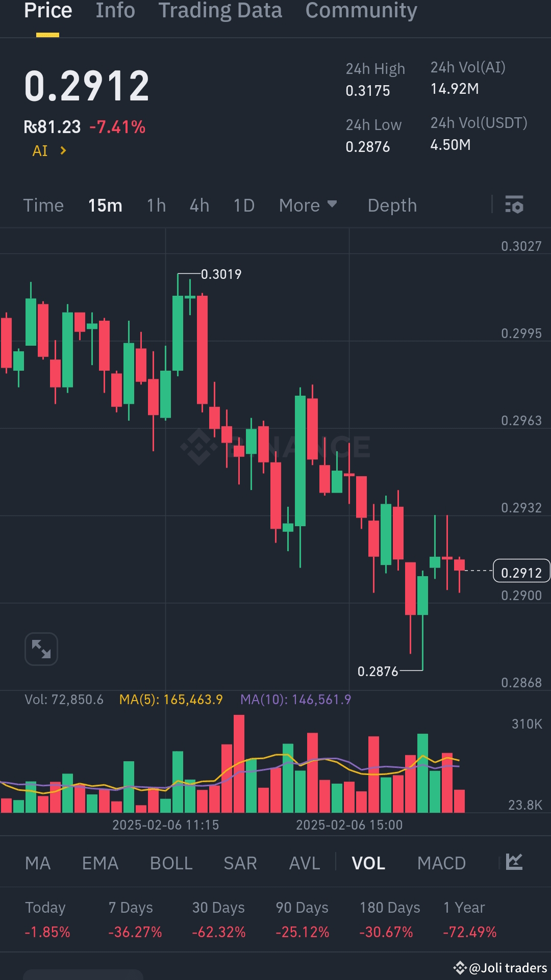This screenshot has width=551, height=980.
Task: Expand the chart to fullscreen
Action: 41,649
